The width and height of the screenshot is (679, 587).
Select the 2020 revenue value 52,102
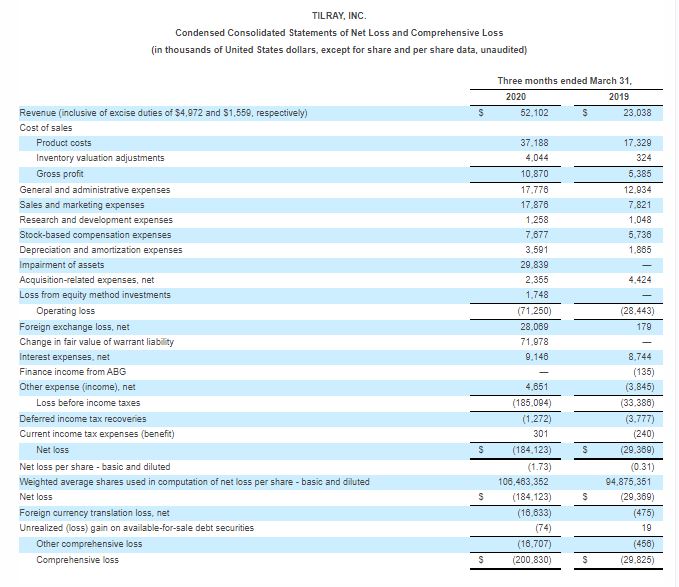(536, 113)
